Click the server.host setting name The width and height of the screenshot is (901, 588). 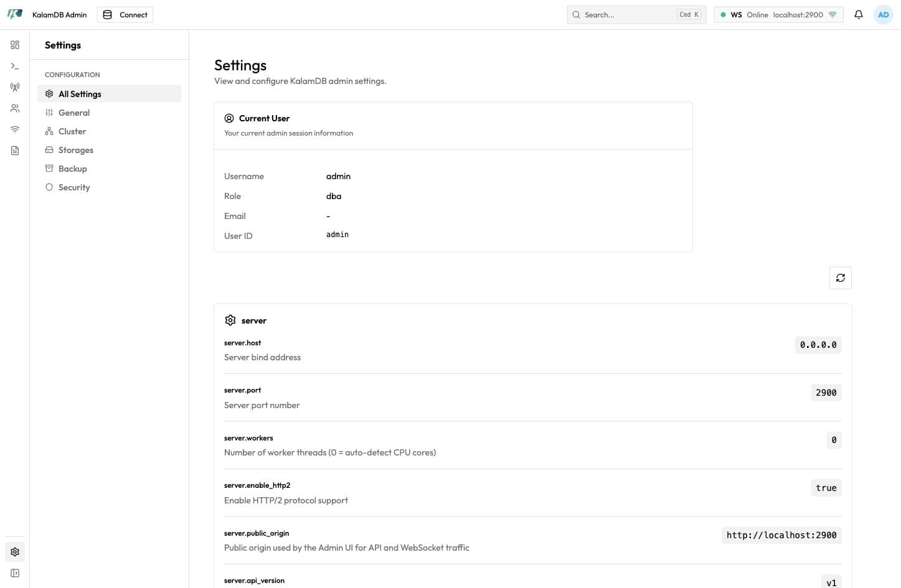tap(243, 343)
